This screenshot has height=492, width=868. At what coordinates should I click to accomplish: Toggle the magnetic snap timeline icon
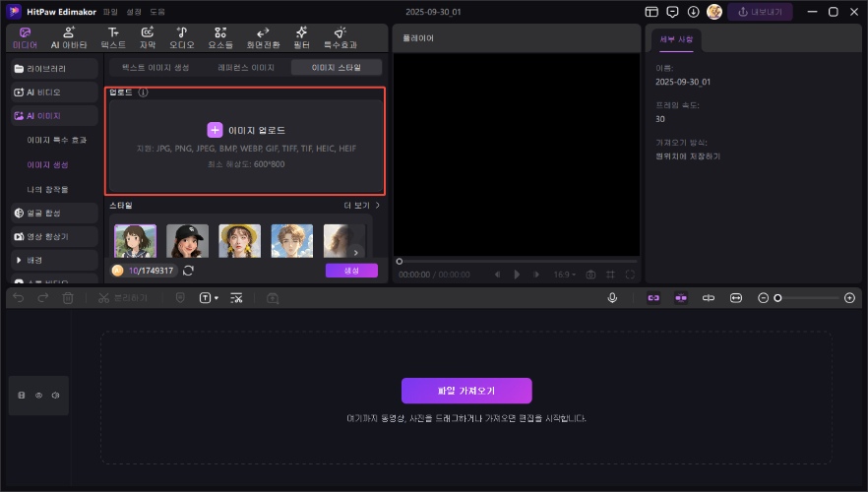click(x=681, y=298)
